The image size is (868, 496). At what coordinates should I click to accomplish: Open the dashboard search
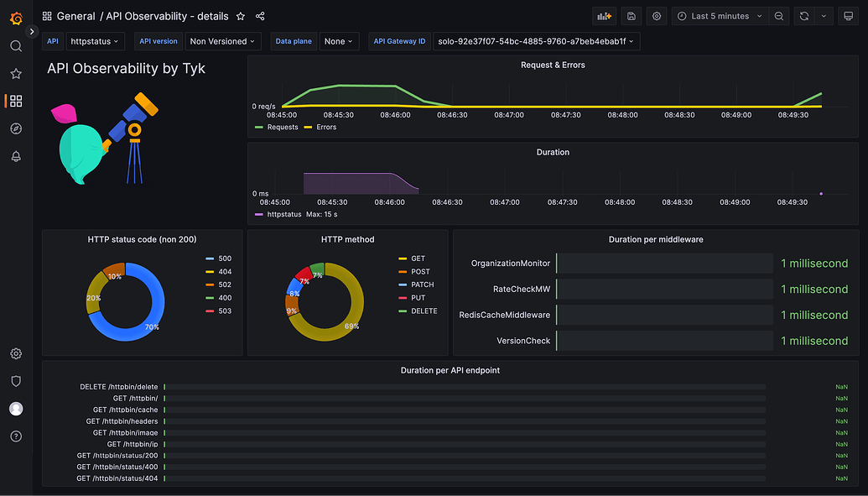pyautogui.click(x=15, y=46)
